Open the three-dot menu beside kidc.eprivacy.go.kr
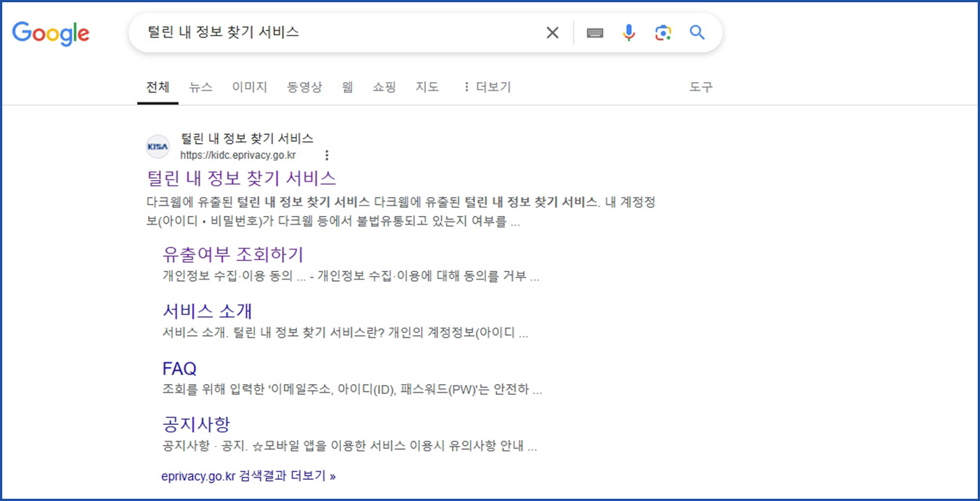980x501 pixels. point(326,155)
